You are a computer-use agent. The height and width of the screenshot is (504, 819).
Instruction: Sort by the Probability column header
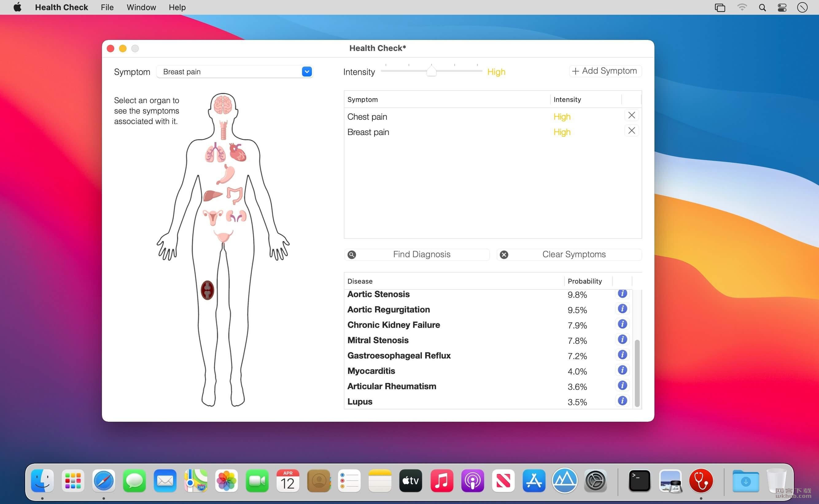coord(588,281)
